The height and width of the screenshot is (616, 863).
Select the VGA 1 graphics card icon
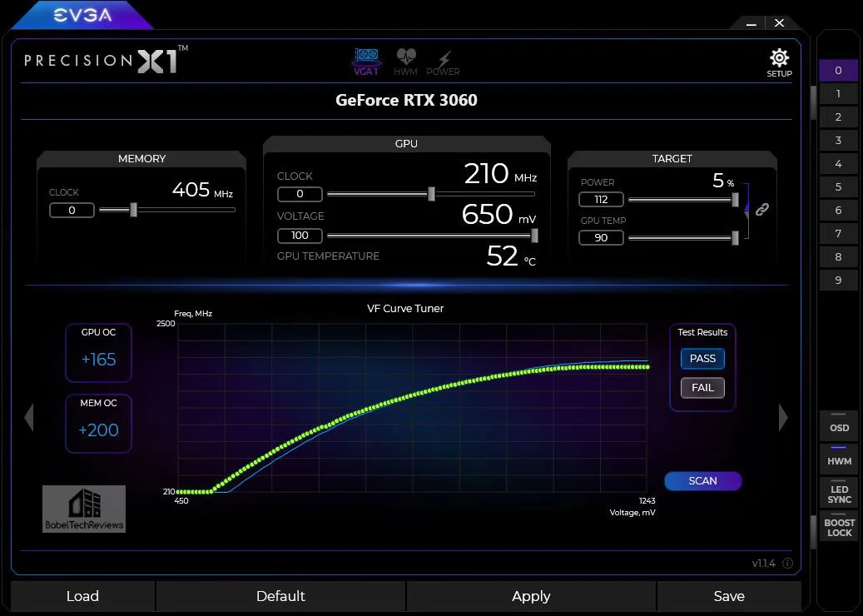[366, 62]
